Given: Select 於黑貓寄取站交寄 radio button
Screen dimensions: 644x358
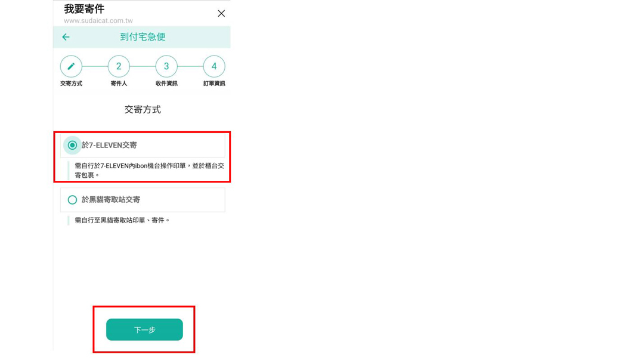Looking at the screenshot, I should (x=72, y=200).
